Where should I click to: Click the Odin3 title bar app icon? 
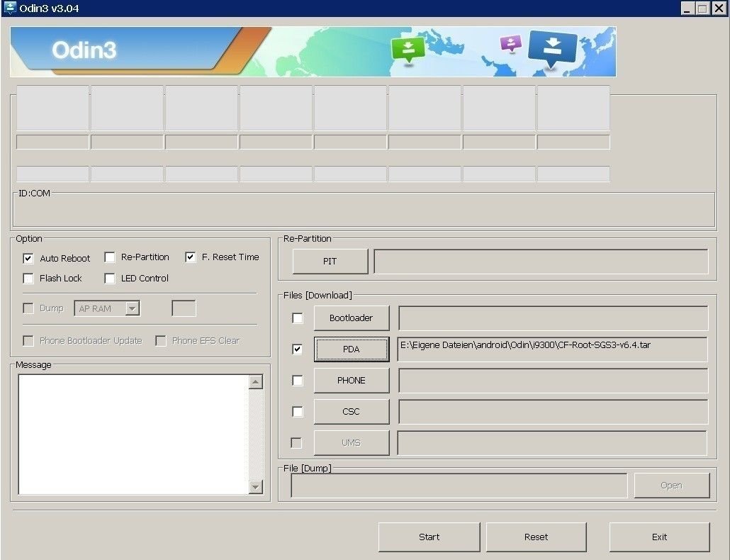[9, 8]
